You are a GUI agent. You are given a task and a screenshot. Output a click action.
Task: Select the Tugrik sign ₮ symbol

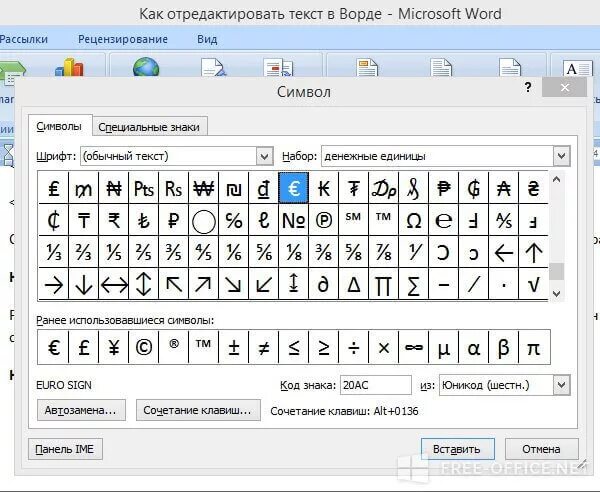click(354, 188)
